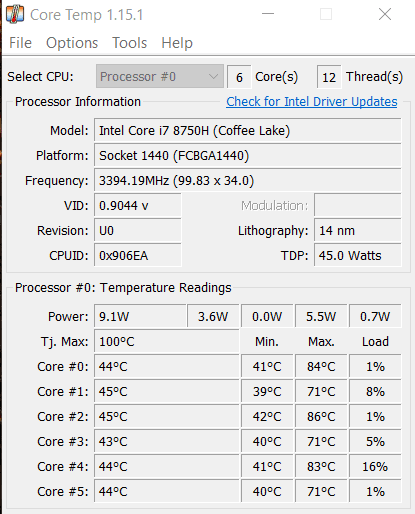The width and height of the screenshot is (415, 514).
Task: Click Core #4 maximum temperature 83°C
Action: coord(321,467)
